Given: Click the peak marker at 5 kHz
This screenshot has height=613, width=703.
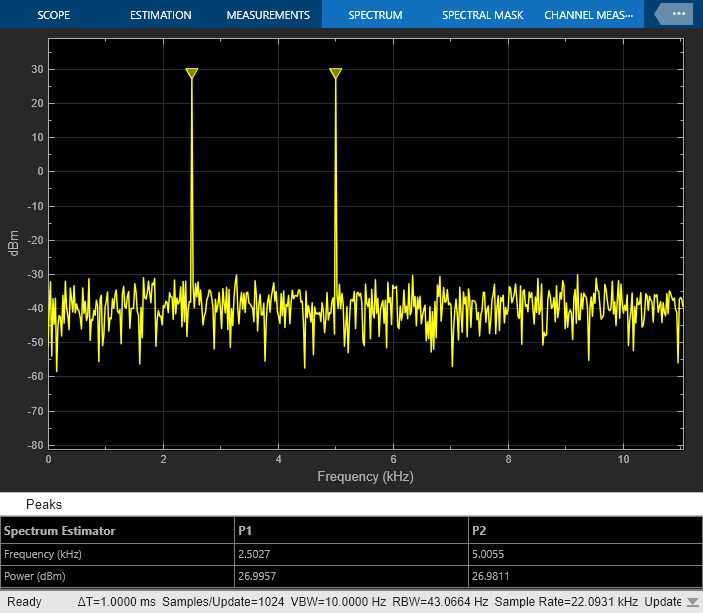Looking at the screenshot, I should (x=336, y=74).
